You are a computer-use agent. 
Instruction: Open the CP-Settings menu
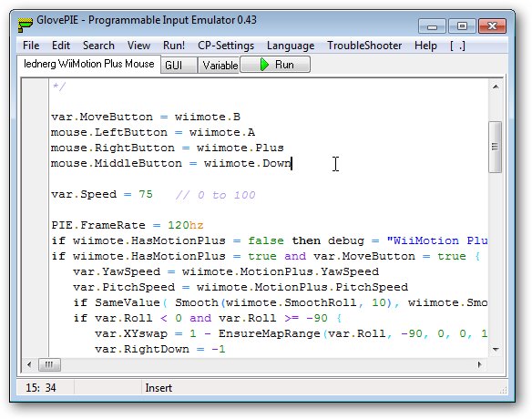(x=226, y=46)
